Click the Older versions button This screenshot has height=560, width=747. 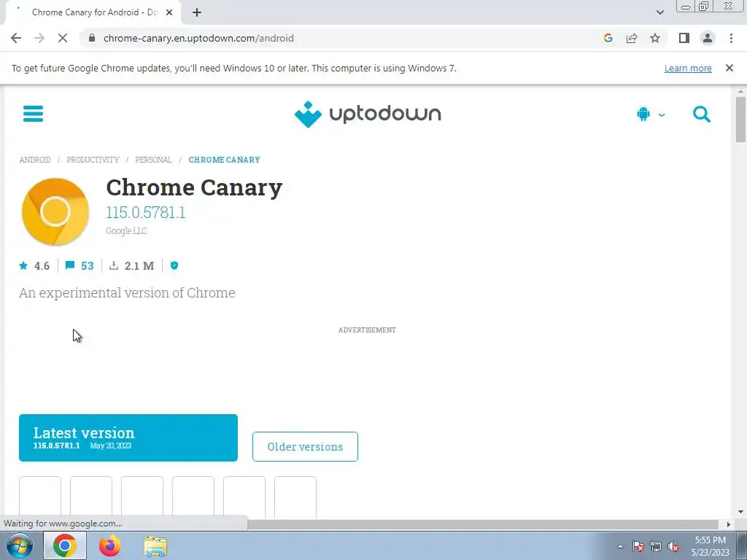305,447
